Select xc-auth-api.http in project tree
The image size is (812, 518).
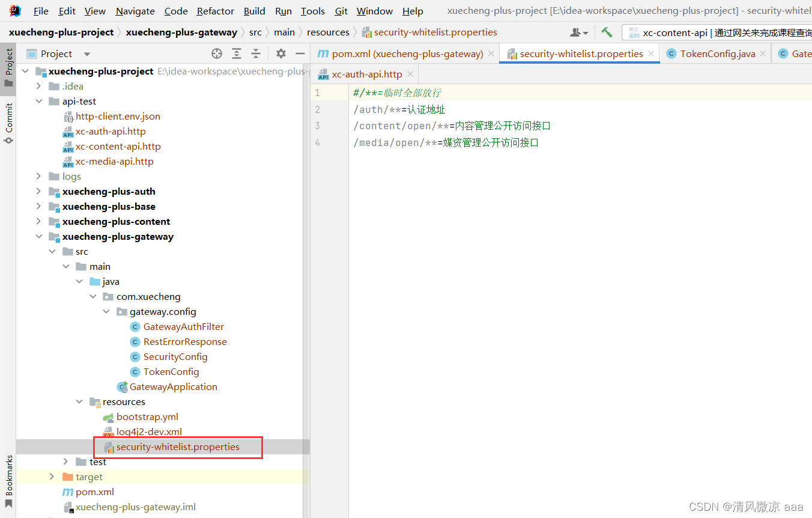tap(111, 131)
